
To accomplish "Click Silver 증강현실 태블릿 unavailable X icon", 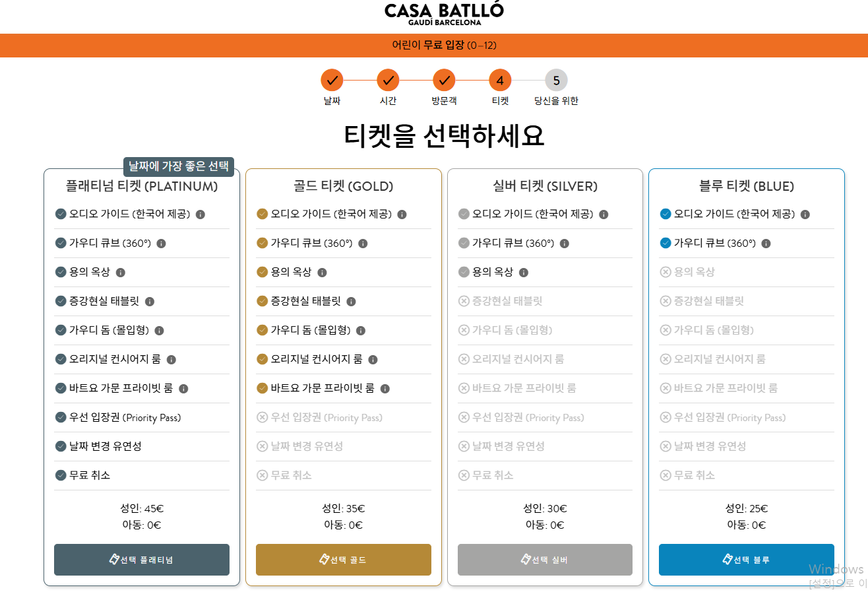I will [x=464, y=301].
